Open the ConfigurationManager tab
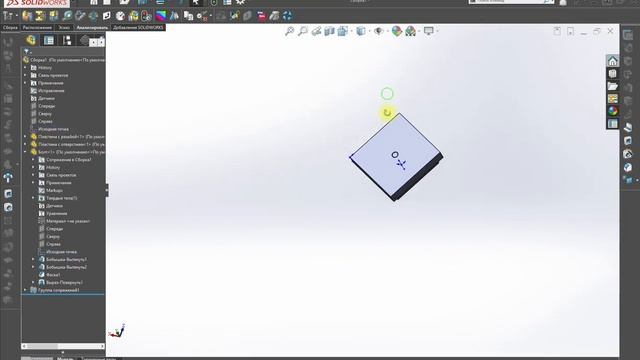 [67, 40]
